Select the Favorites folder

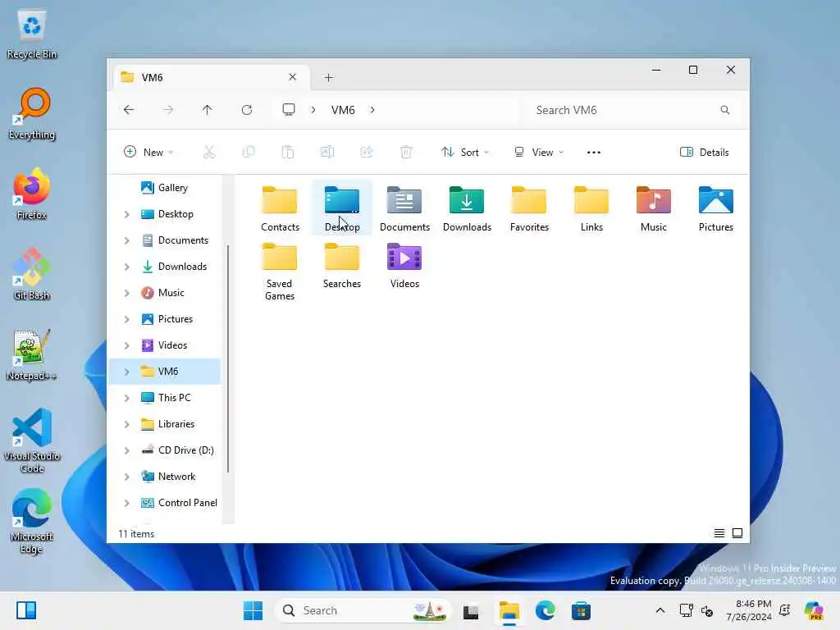(x=529, y=208)
